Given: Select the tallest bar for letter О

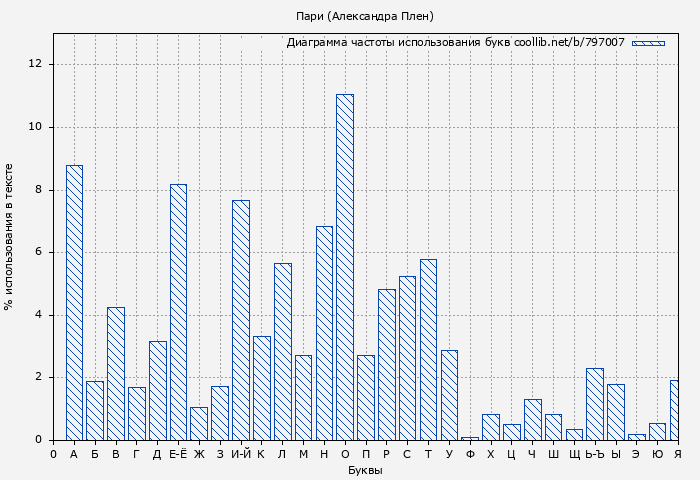Looking at the screenshot, I should 345,267.
